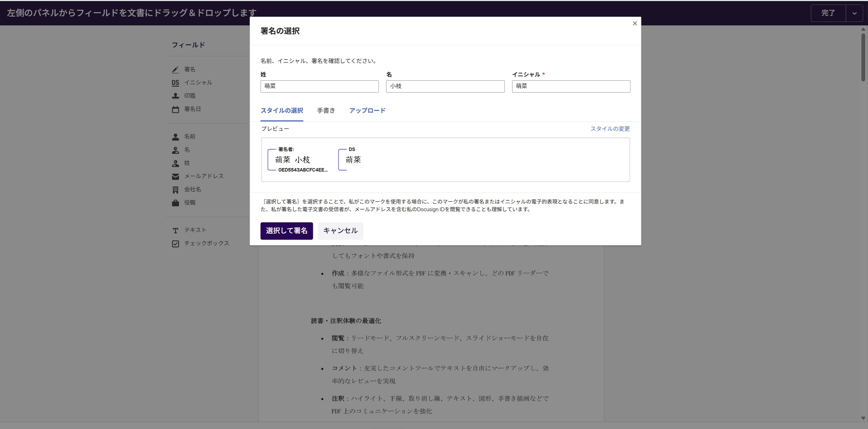The width and height of the screenshot is (868, 429).
Task: Select the メールアドレス envelope icon
Action: (x=175, y=176)
